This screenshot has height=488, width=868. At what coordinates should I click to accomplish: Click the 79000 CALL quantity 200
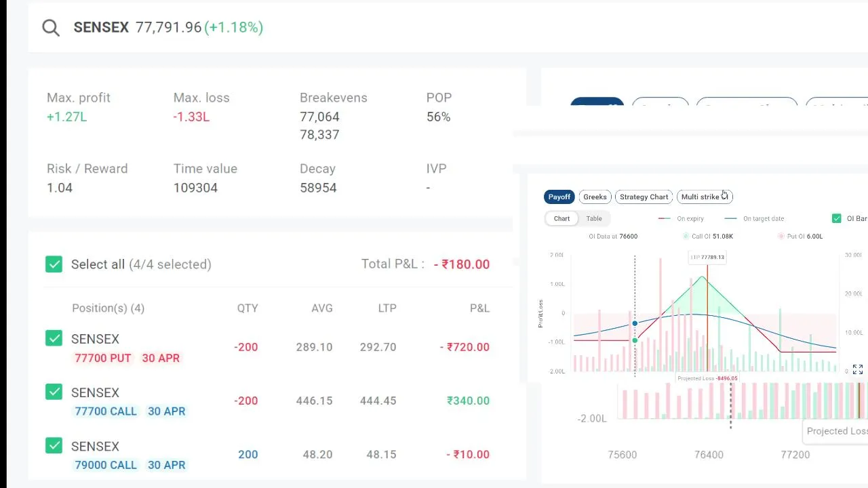pyautogui.click(x=248, y=454)
